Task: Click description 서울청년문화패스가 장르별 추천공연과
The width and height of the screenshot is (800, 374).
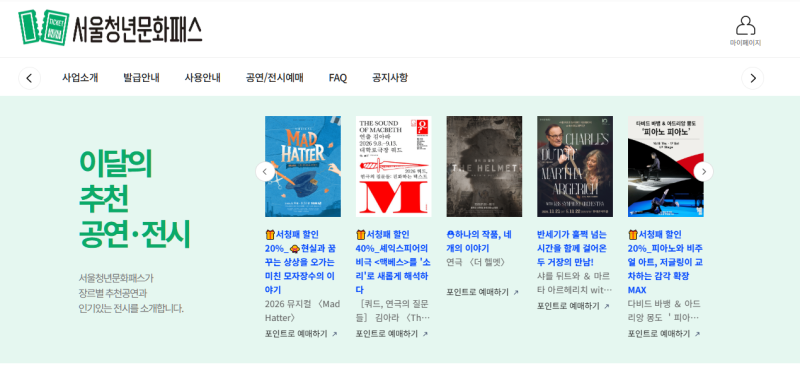Action: (131, 293)
